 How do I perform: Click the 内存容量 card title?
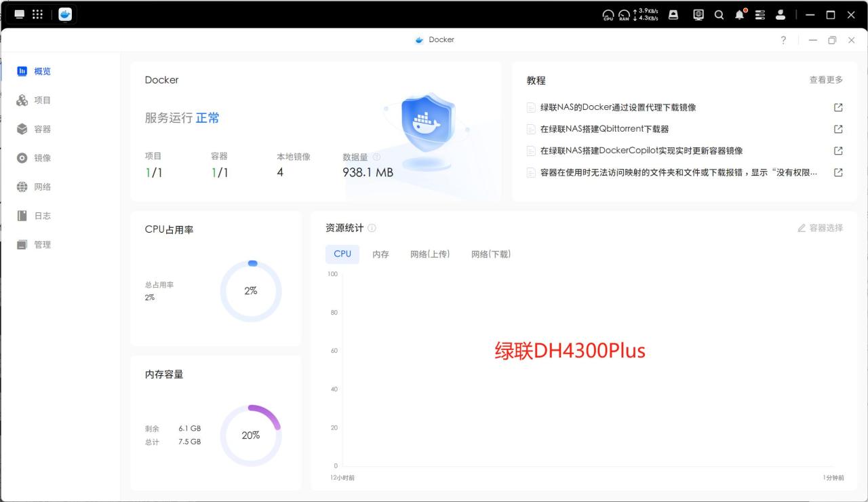(x=164, y=374)
